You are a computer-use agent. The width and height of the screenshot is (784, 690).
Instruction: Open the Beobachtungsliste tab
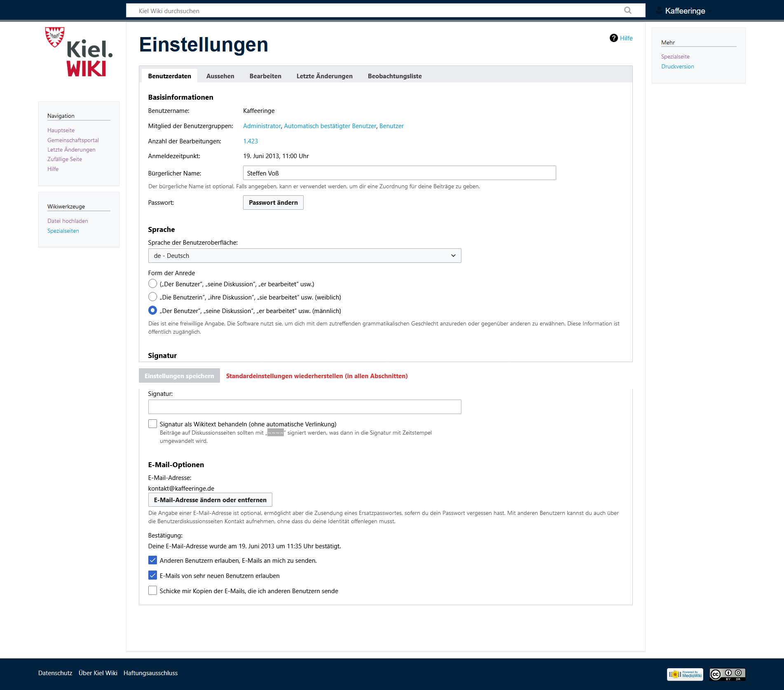pyautogui.click(x=394, y=76)
